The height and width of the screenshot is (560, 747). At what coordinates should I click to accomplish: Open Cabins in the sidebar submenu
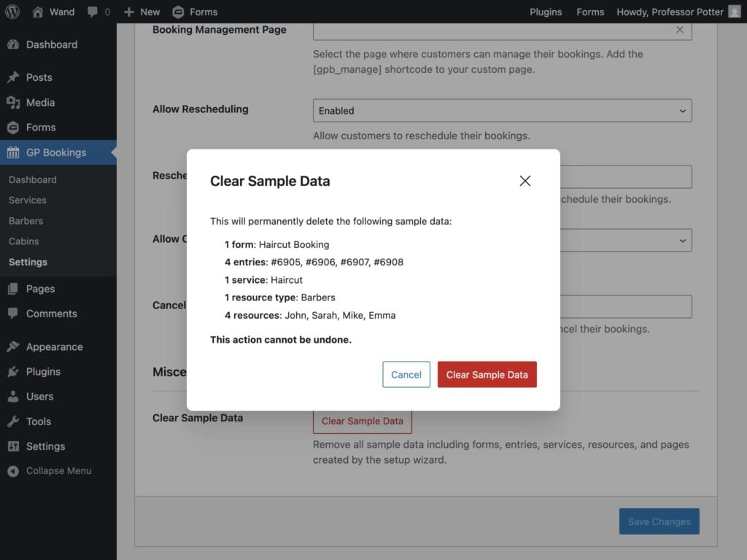pyautogui.click(x=24, y=241)
